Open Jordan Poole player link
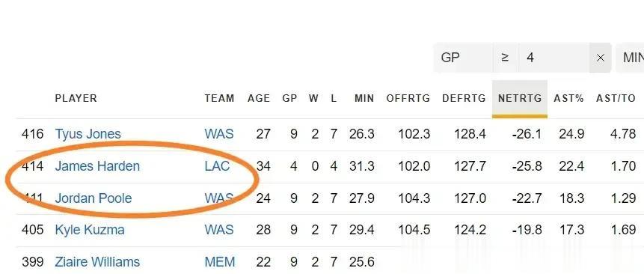The height and width of the screenshot is (274, 644). 93,198
